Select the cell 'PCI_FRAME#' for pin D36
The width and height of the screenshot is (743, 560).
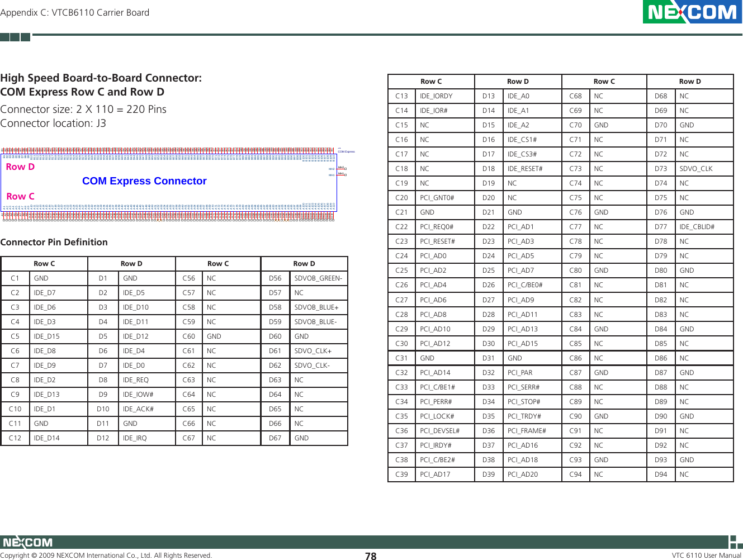[x=532, y=431]
